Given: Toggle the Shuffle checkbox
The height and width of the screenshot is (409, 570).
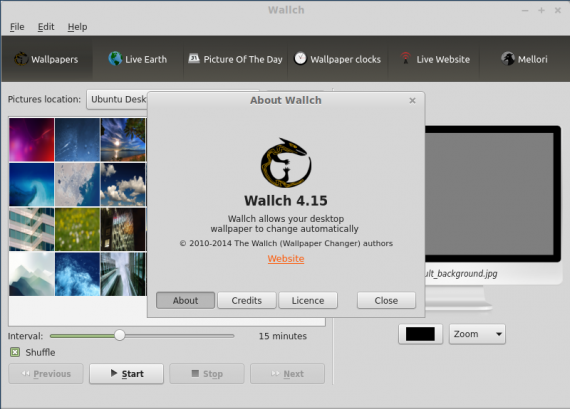Looking at the screenshot, I should point(15,352).
